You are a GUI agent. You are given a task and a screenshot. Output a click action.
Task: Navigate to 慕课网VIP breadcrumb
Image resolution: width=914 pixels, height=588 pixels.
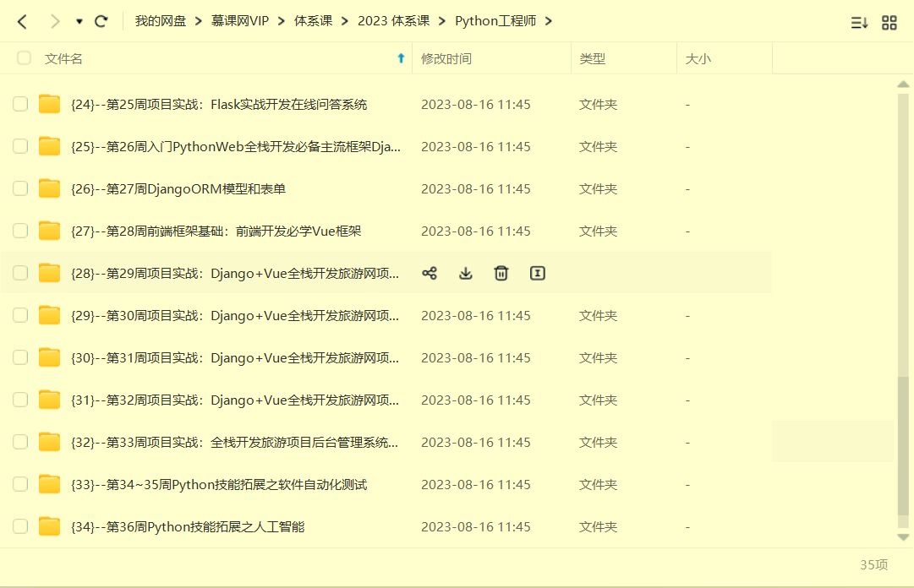pos(240,21)
